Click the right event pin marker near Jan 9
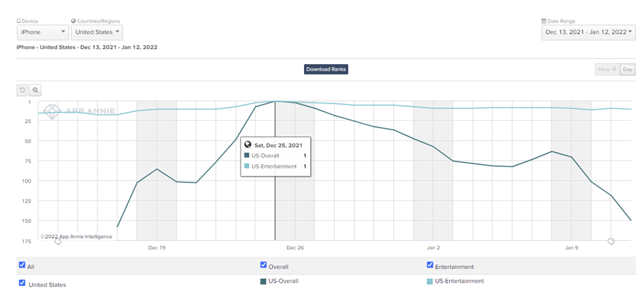 coord(611,241)
